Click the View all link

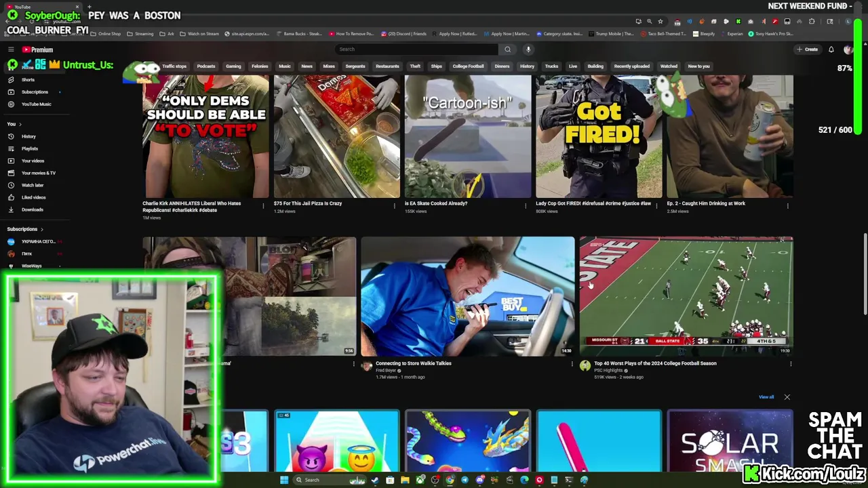click(766, 397)
